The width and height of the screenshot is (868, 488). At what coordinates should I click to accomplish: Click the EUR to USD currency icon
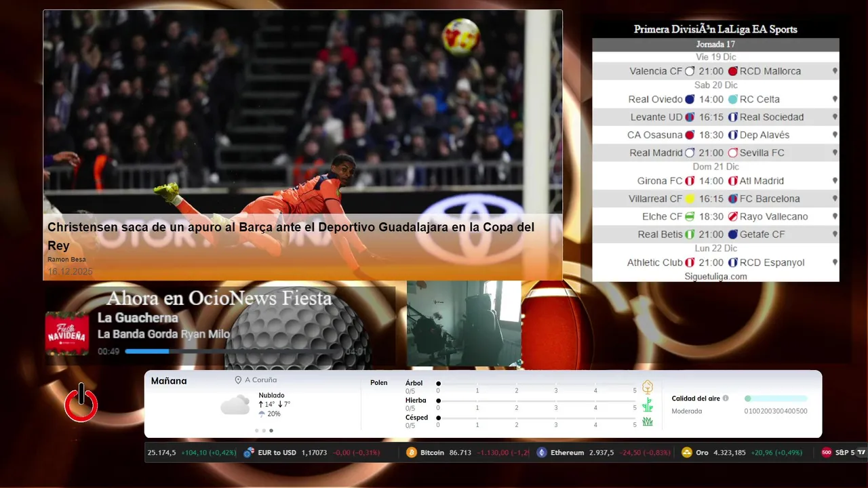[x=249, y=453]
